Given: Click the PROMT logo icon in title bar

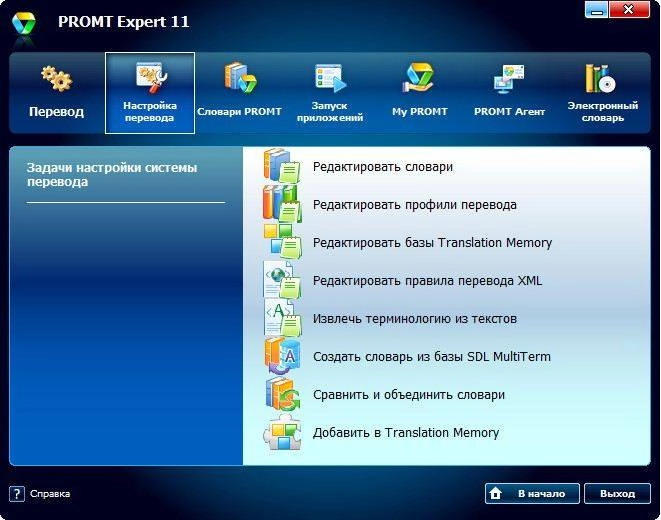Looking at the screenshot, I should (x=24, y=23).
